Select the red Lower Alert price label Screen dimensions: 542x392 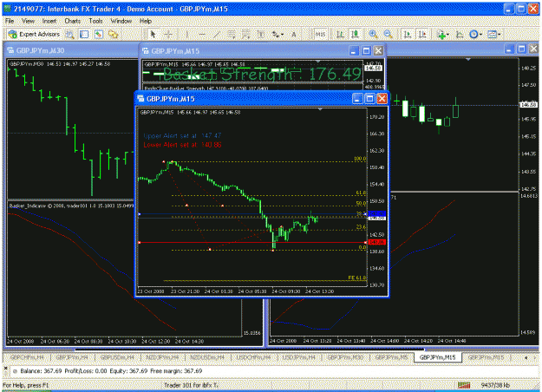click(376, 242)
